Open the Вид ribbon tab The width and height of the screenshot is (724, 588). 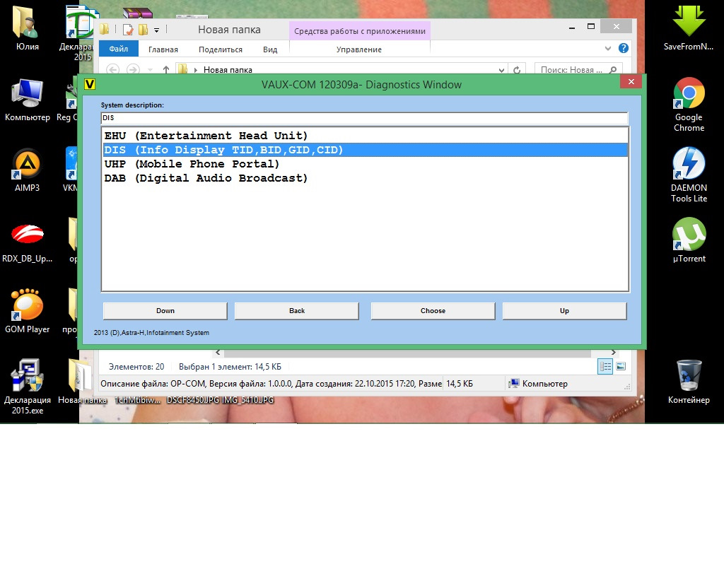pos(270,49)
